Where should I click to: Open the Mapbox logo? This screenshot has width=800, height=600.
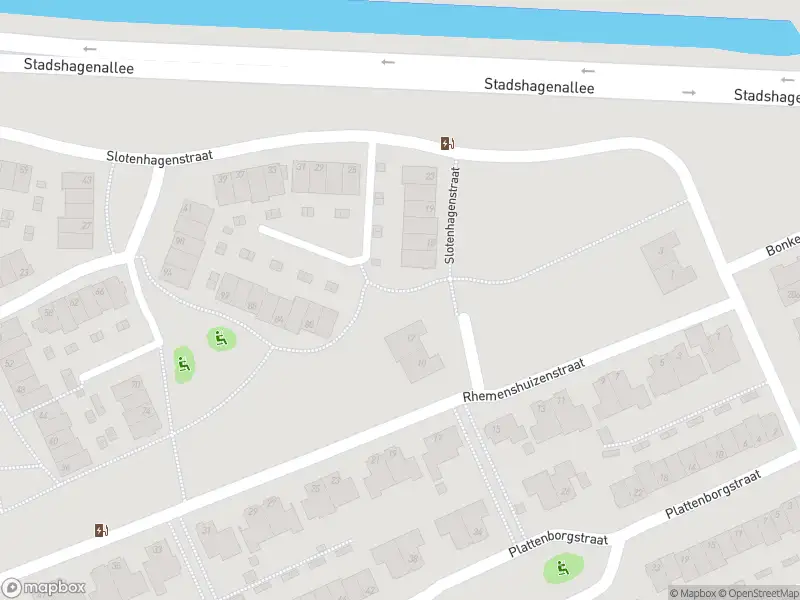[43, 587]
